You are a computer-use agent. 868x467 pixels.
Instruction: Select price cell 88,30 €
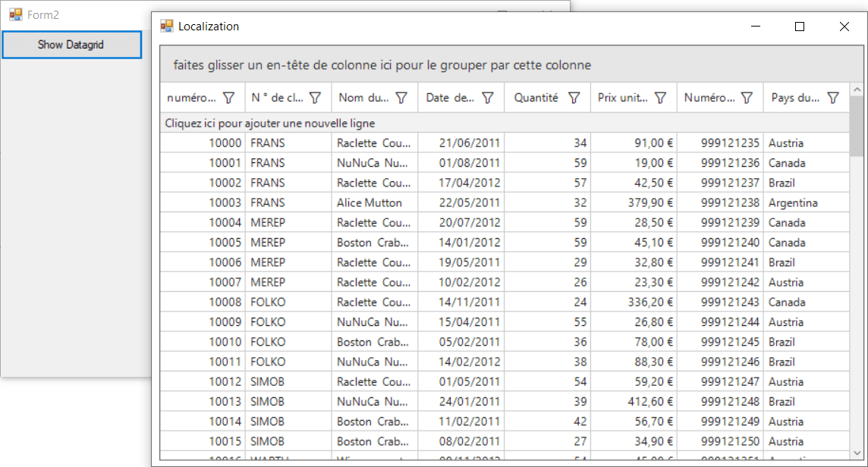click(x=634, y=362)
